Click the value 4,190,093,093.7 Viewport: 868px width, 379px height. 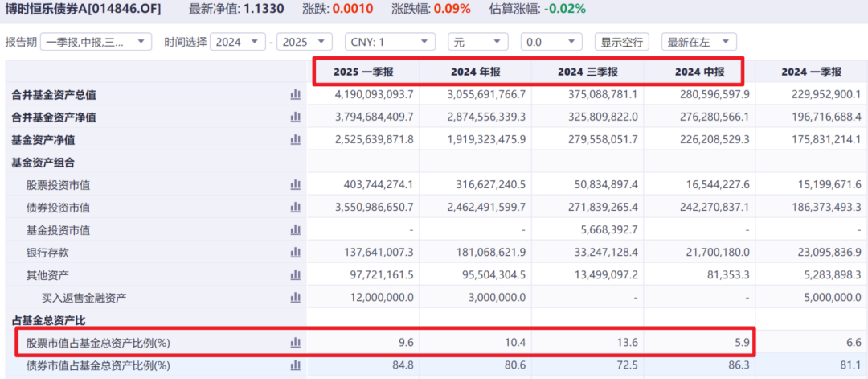click(375, 95)
